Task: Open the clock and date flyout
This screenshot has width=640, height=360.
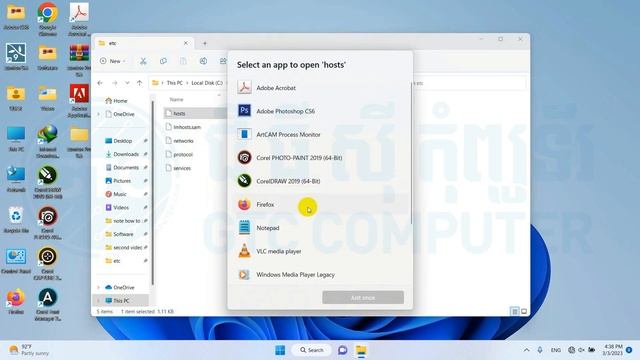Action: click(x=613, y=350)
